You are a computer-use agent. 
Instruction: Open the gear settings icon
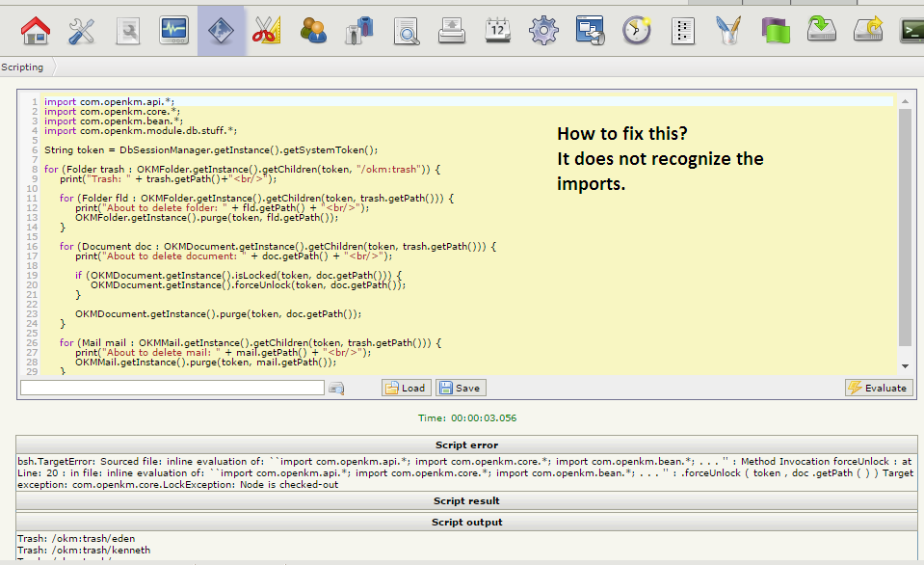click(543, 31)
